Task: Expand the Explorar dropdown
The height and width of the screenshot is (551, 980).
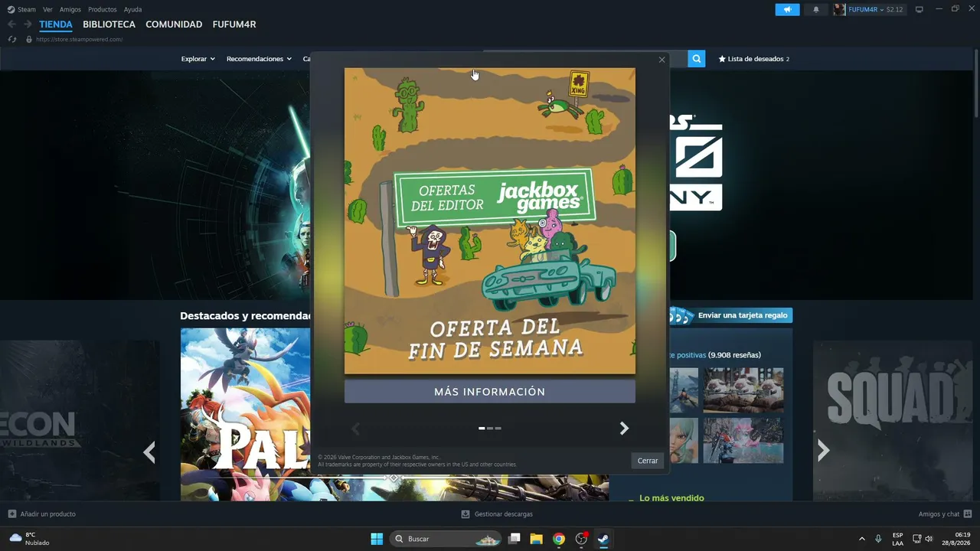Action: pos(198,59)
